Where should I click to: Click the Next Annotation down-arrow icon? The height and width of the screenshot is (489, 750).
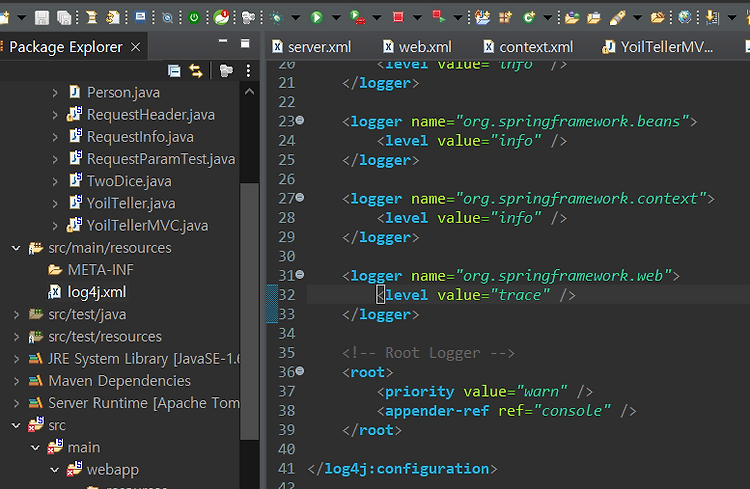click(x=712, y=18)
